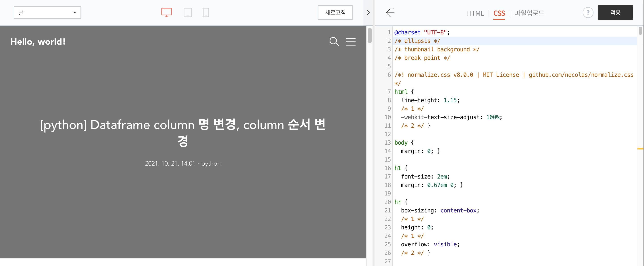Click the 새로고침 refresh button
Image resolution: width=644 pixels, height=266 pixels.
(x=335, y=12)
